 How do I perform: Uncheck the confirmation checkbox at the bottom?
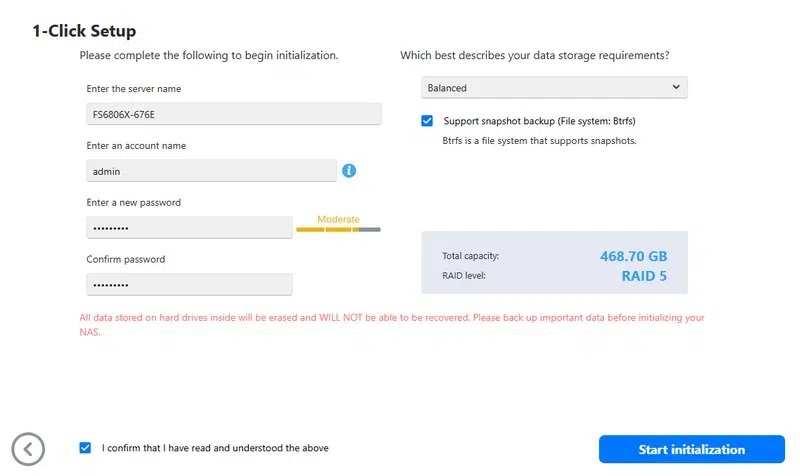pyautogui.click(x=85, y=448)
